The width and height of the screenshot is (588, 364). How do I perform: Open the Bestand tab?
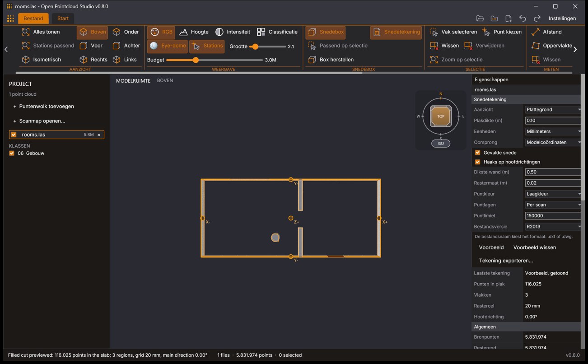click(x=33, y=19)
